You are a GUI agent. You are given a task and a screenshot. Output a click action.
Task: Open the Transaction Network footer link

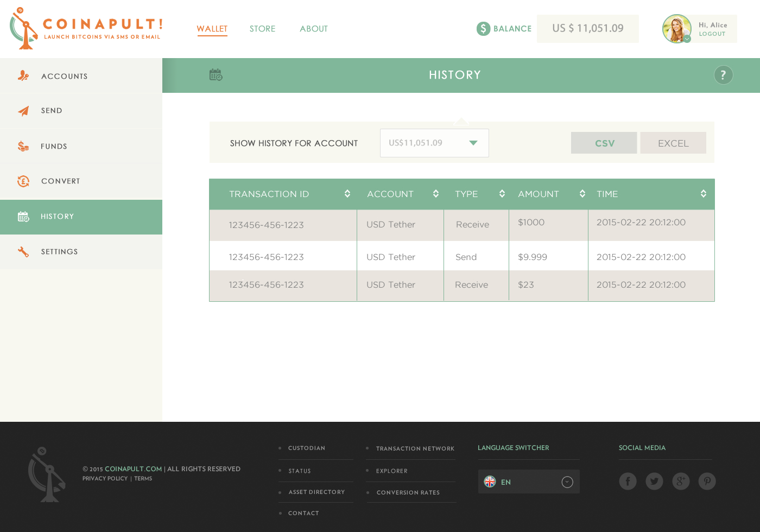tap(415, 448)
